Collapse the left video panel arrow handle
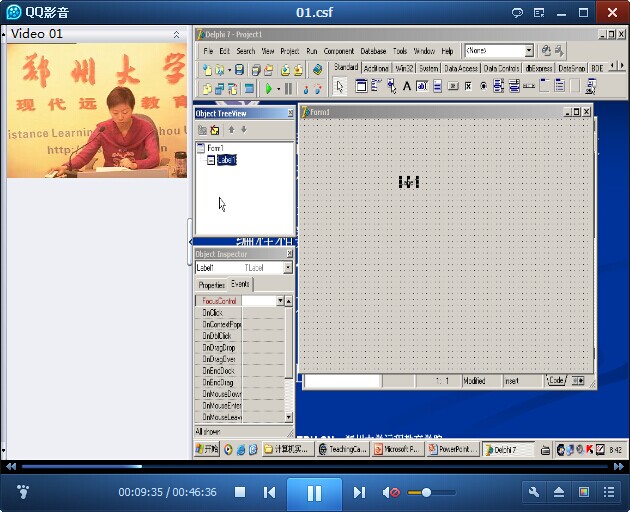The image size is (630, 512). point(190,242)
